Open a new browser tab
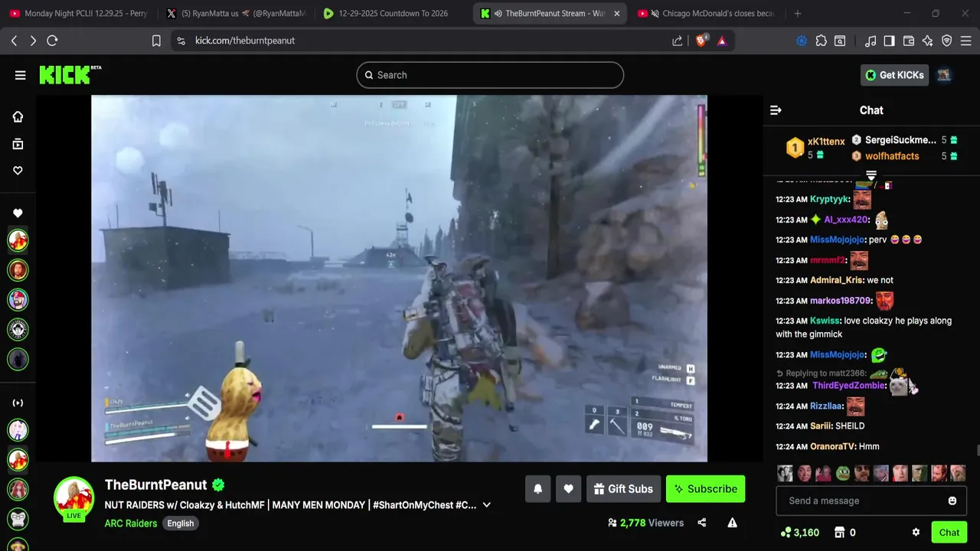 (798, 13)
